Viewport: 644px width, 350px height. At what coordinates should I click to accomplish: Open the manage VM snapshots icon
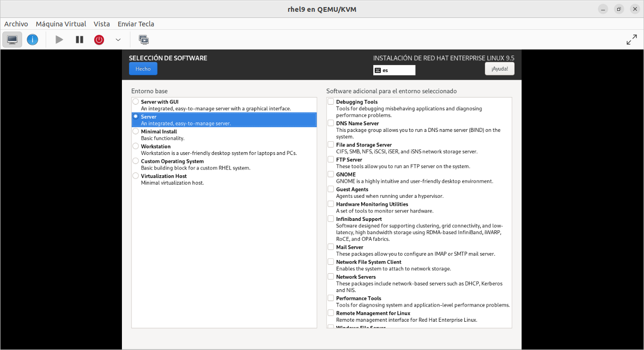(144, 40)
